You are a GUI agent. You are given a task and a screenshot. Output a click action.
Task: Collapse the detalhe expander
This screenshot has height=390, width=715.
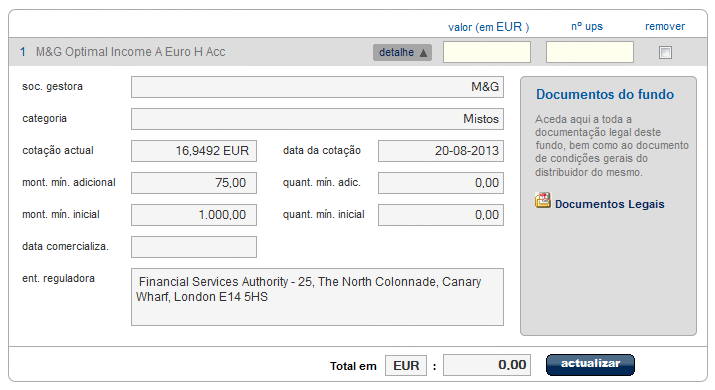[402, 52]
